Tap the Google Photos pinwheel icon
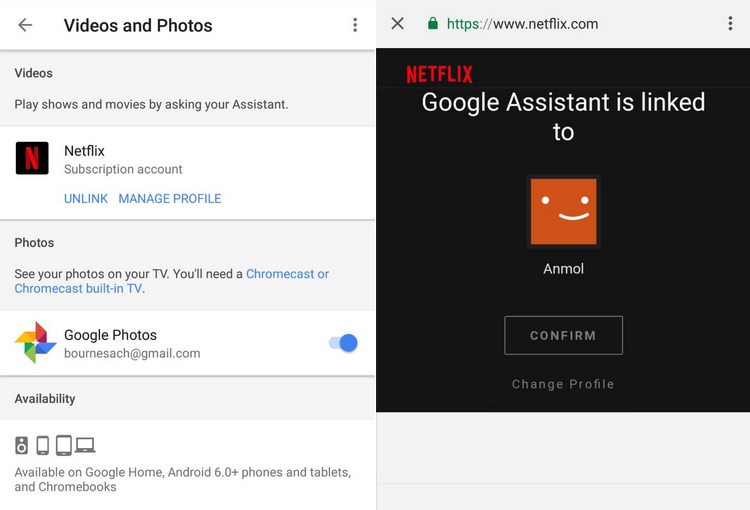The image size is (750, 510). point(35,343)
